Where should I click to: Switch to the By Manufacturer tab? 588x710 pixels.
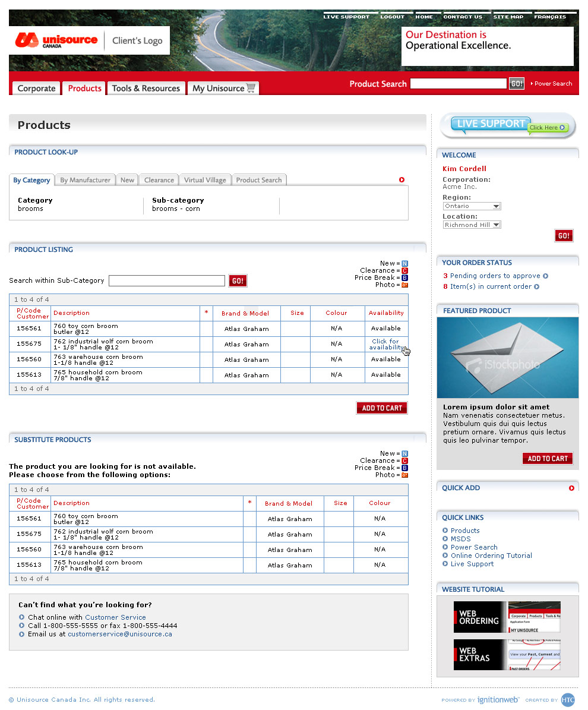coord(85,180)
